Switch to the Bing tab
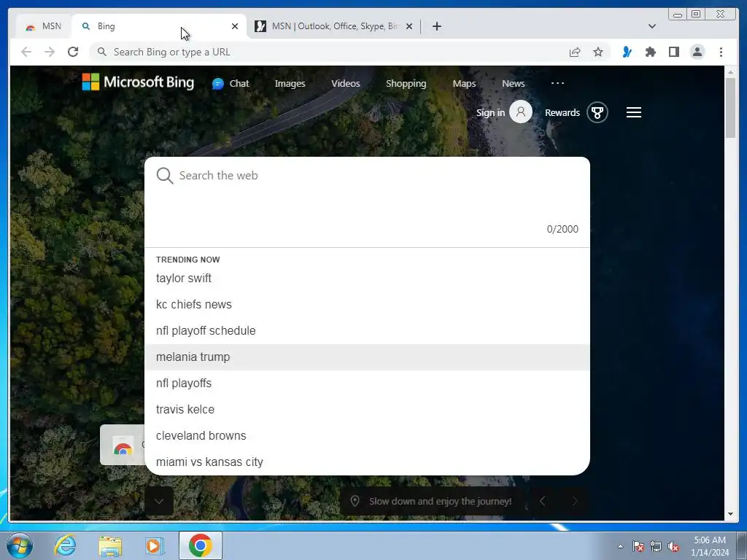 159,26
